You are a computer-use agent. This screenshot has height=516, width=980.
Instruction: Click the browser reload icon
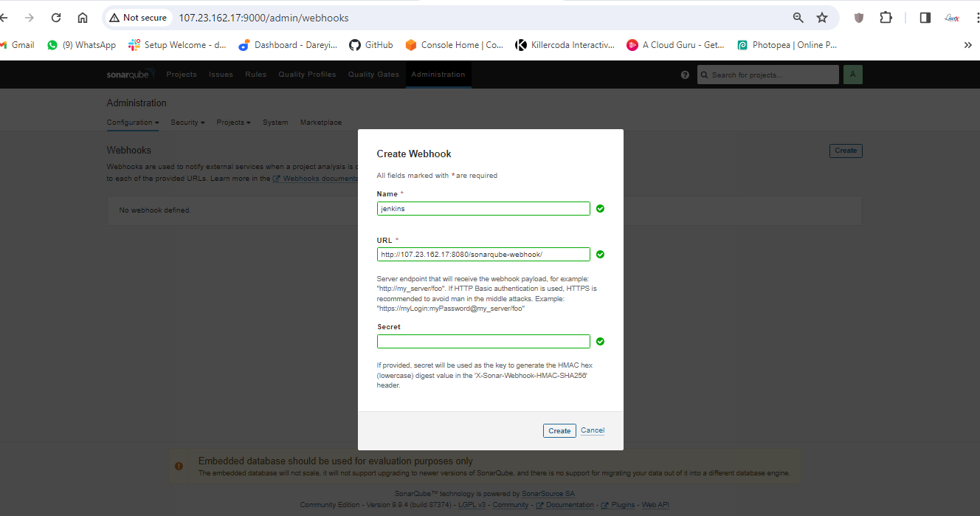coord(56,18)
